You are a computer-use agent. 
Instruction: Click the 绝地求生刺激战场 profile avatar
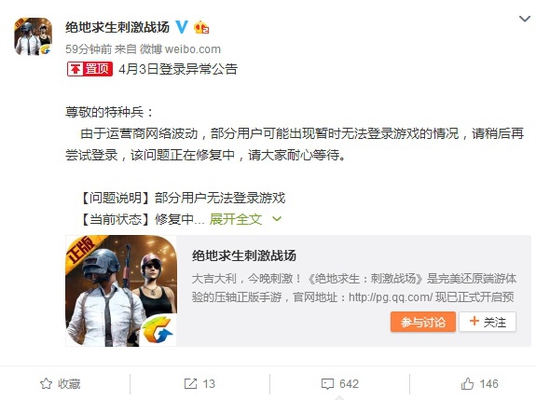pos(33,37)
